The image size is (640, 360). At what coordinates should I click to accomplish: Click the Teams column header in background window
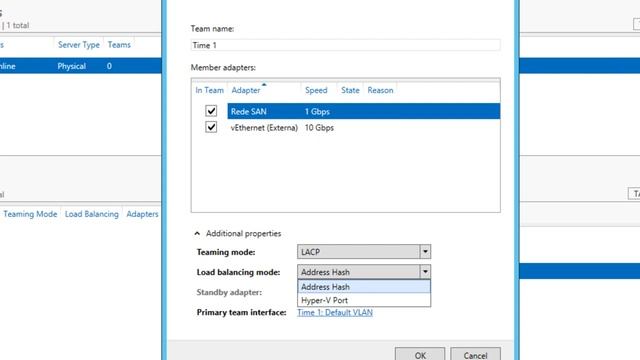(119, 45)
